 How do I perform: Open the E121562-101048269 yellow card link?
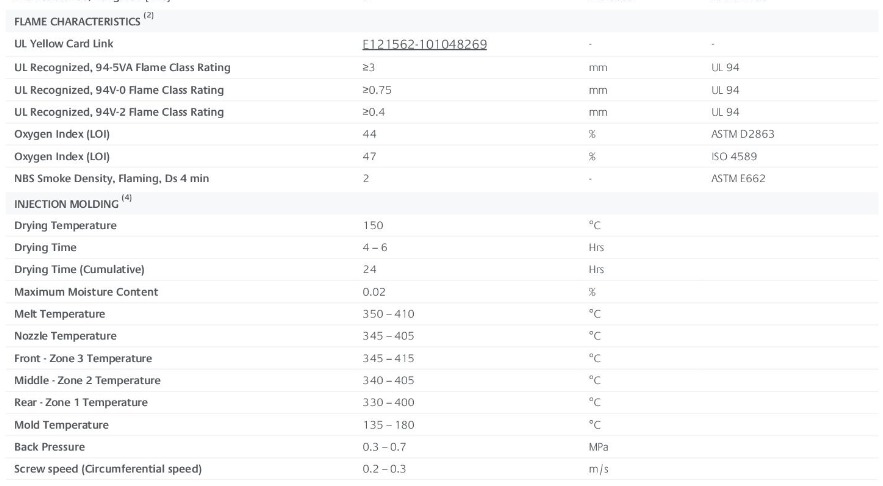[x=424, y=45]
